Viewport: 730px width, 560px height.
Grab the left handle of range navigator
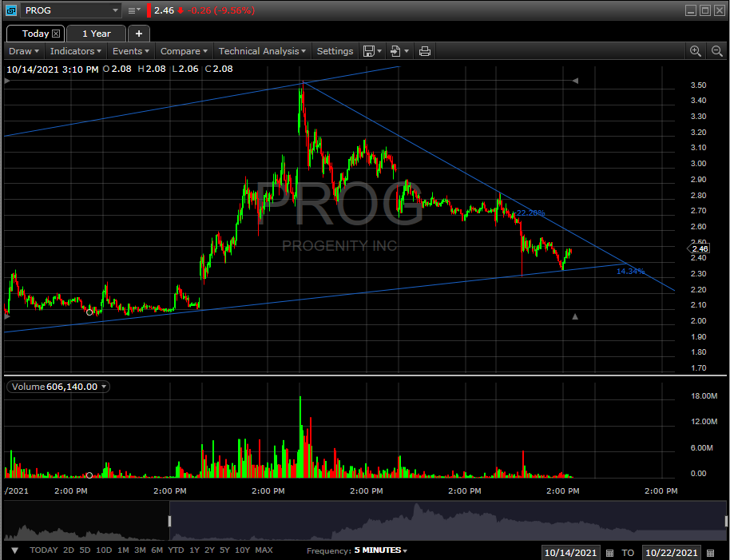[169, 521]
